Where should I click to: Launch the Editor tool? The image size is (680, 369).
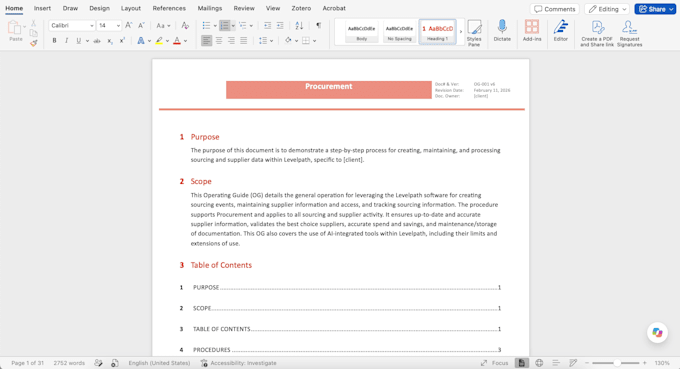coord(561,31)
